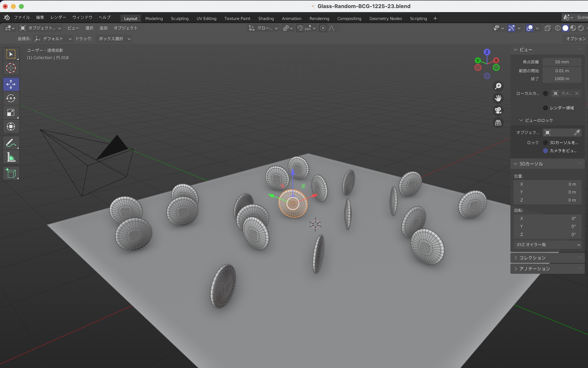
Task: Open the ボックス選択 drag dropdown
Action: [x=114, y=39]
